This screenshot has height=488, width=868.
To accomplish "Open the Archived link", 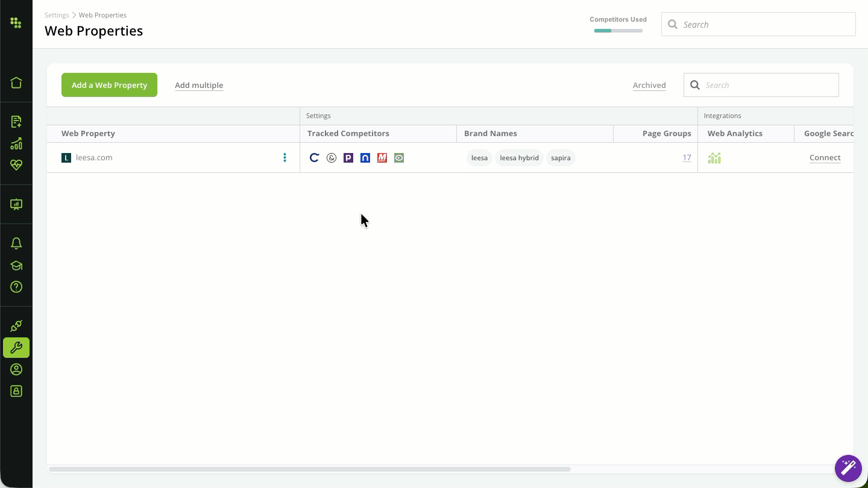I will [649, 85].
